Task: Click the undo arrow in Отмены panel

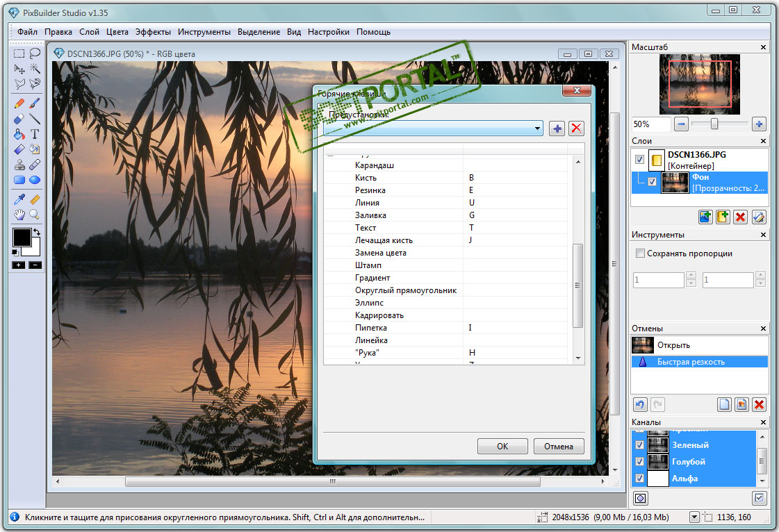Action: point(640,405)
